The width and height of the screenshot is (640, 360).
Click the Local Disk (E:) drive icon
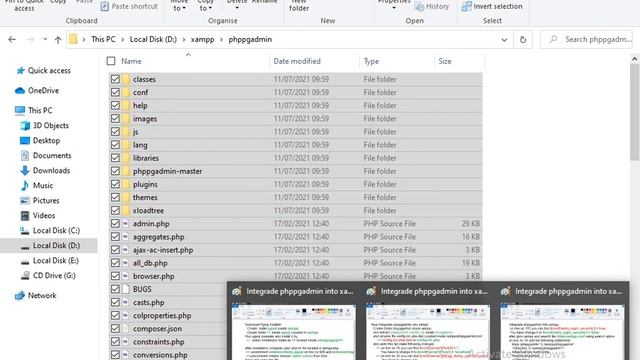click(x=25, y=261)
